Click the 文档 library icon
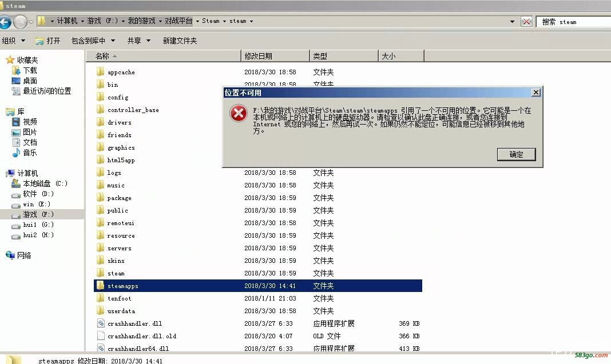 point(16,142)
